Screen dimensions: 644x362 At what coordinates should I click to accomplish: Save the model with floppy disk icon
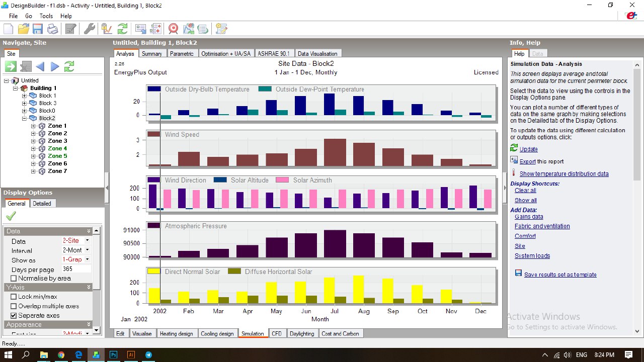38,29
